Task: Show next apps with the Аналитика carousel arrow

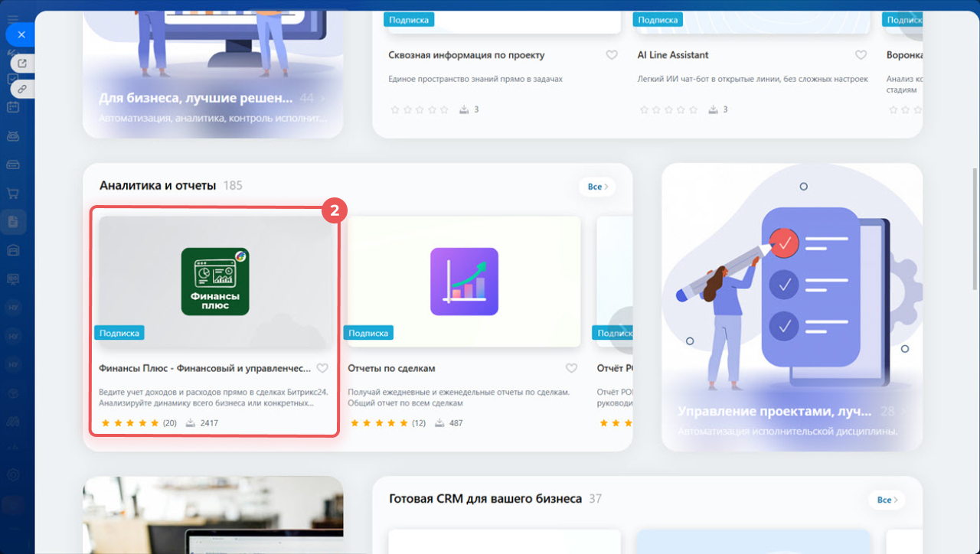Action: point(622,330)
